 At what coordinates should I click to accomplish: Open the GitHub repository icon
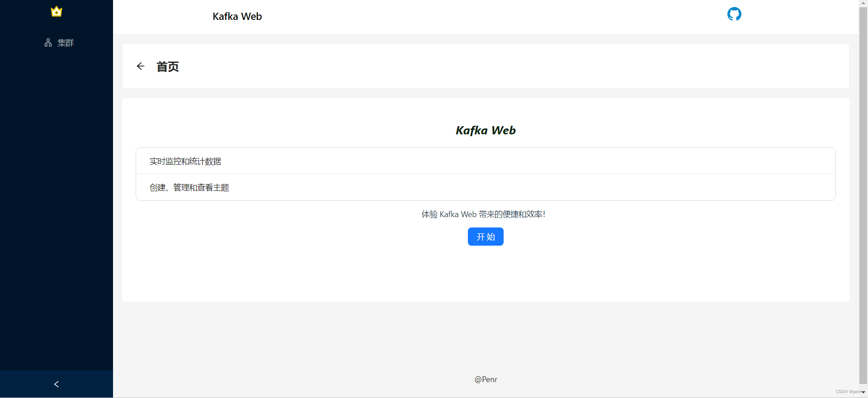coord(734,14)
